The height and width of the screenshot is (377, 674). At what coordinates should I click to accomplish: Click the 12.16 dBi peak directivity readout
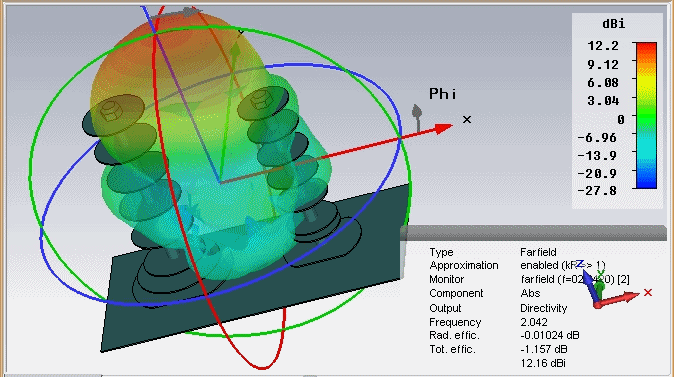(543, 363)
